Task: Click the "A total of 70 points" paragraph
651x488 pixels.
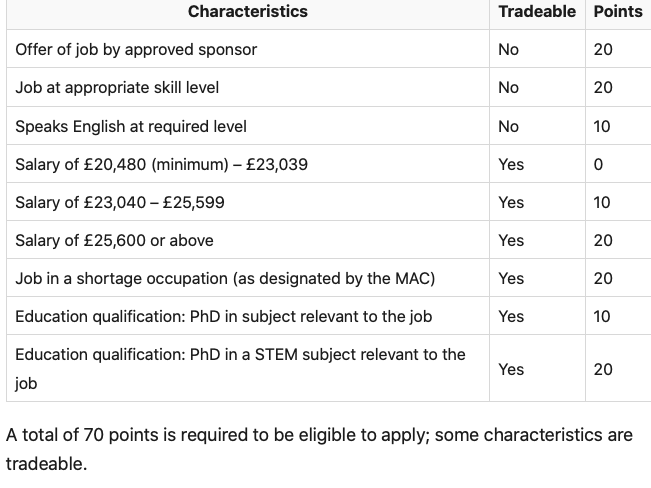Action: point(319,449)
